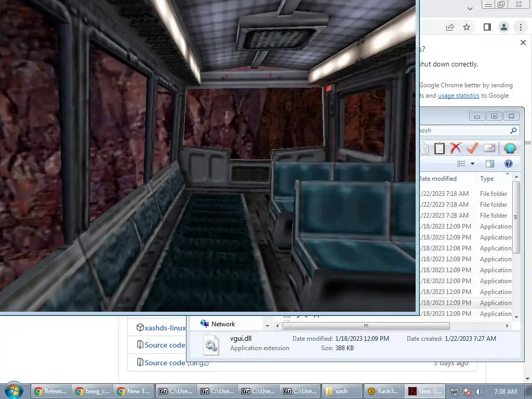Dismiss the Chrome crash info bar
532x399 pixels.
523,43
